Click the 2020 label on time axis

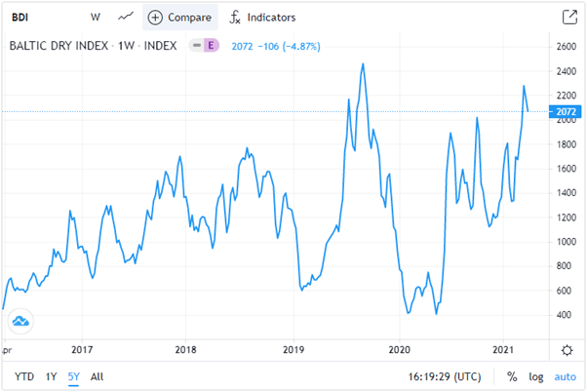[399, 349]
